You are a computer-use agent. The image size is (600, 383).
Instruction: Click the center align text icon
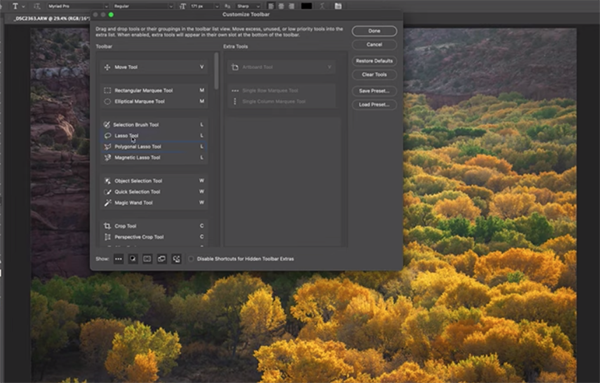(x=281, y=6)
